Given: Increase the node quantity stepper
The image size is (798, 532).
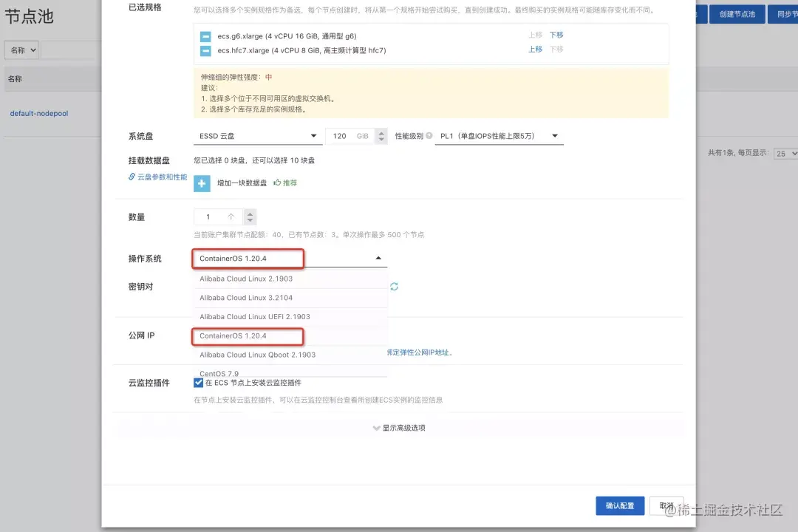Looking at the screenshot, I should (248, 213).
